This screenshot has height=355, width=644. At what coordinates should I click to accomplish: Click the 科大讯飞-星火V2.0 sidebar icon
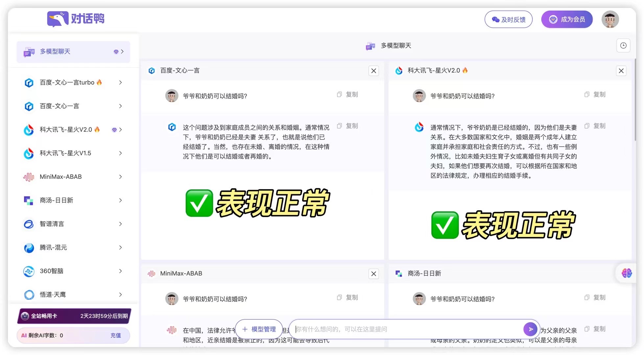[29, 130]
